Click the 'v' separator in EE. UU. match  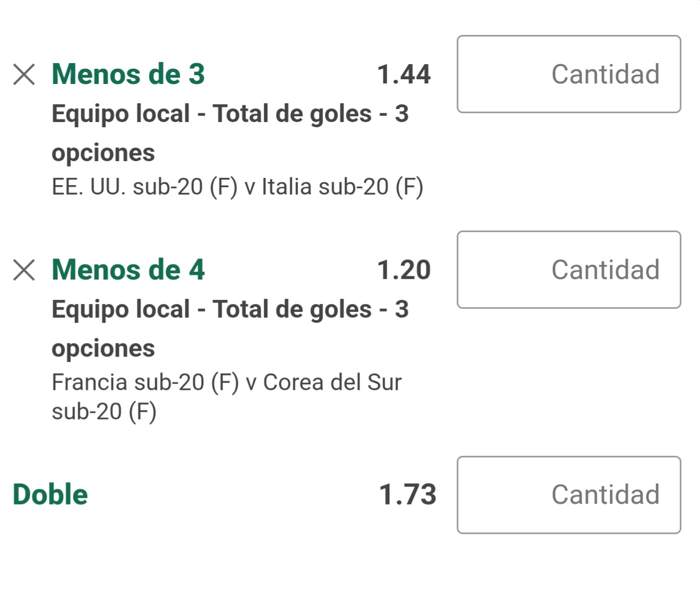[250, 188]
